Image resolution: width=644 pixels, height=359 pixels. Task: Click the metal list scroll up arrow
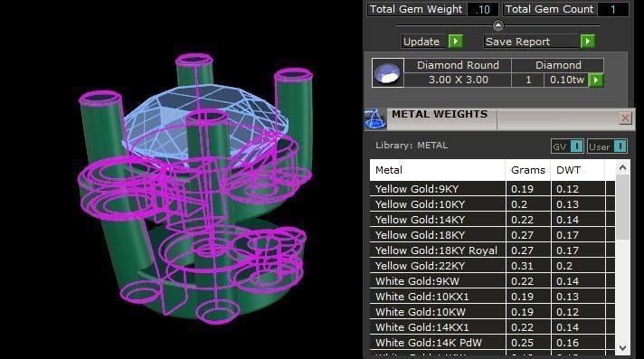coord(622,167)
